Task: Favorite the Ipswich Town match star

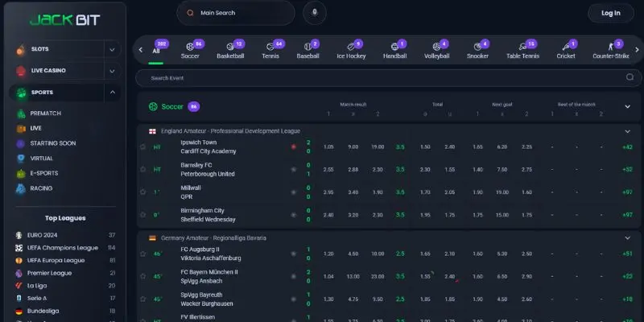Action: (142, 147)
